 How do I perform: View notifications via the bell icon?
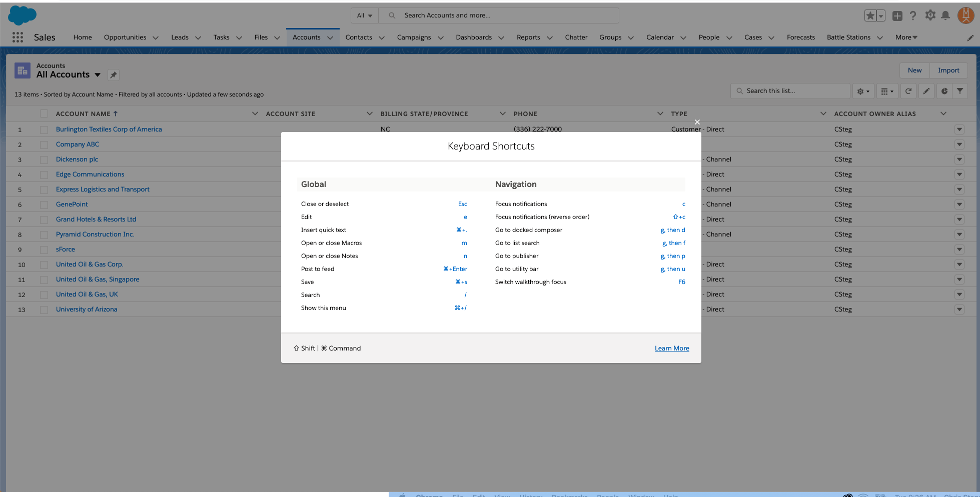[946, 15]
